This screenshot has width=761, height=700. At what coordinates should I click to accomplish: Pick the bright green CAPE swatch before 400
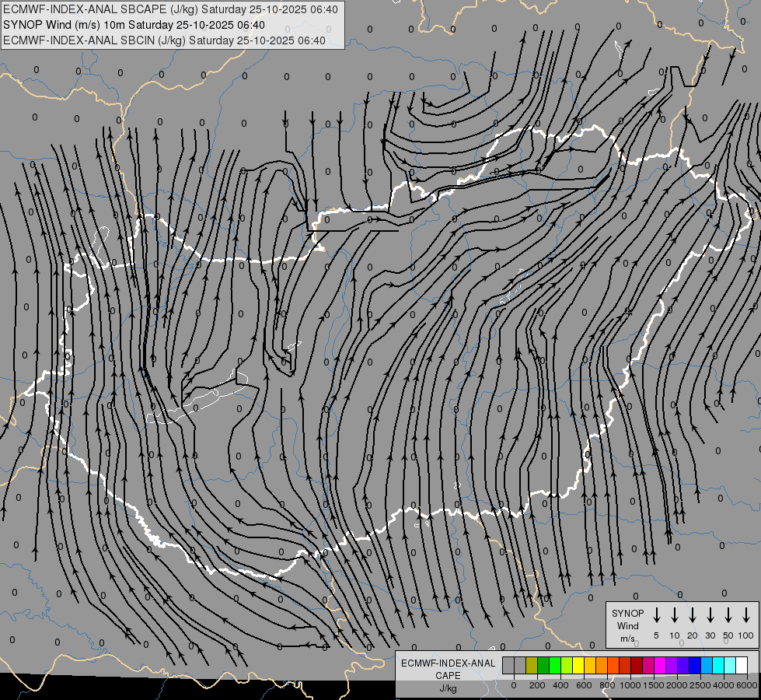pyautogui.click(x=555, y=665)
